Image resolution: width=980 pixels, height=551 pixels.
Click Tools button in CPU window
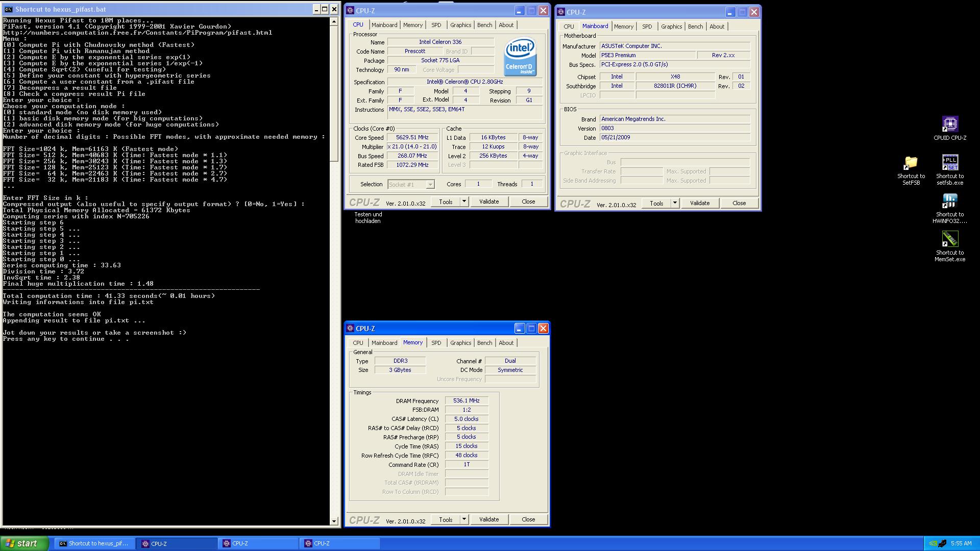[x=446, y=202]
